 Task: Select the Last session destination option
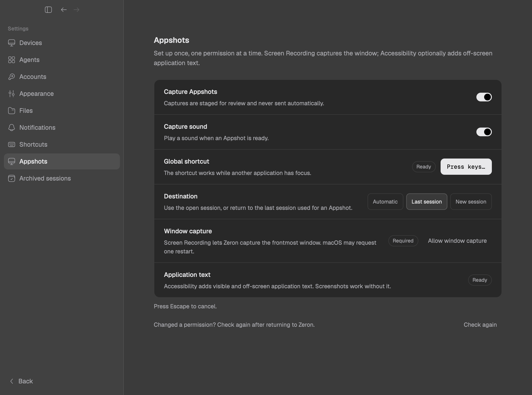pos(427,202)
